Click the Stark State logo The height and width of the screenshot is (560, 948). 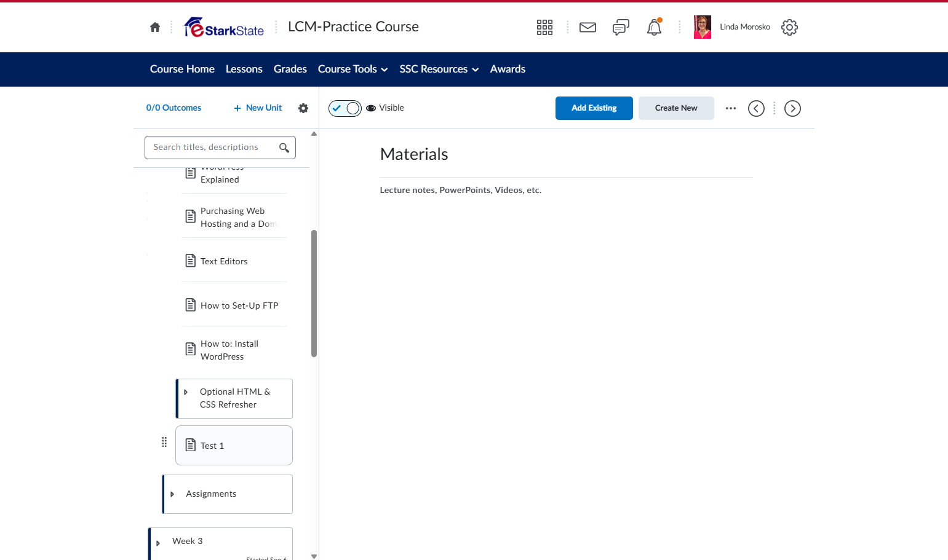(224, 27)
